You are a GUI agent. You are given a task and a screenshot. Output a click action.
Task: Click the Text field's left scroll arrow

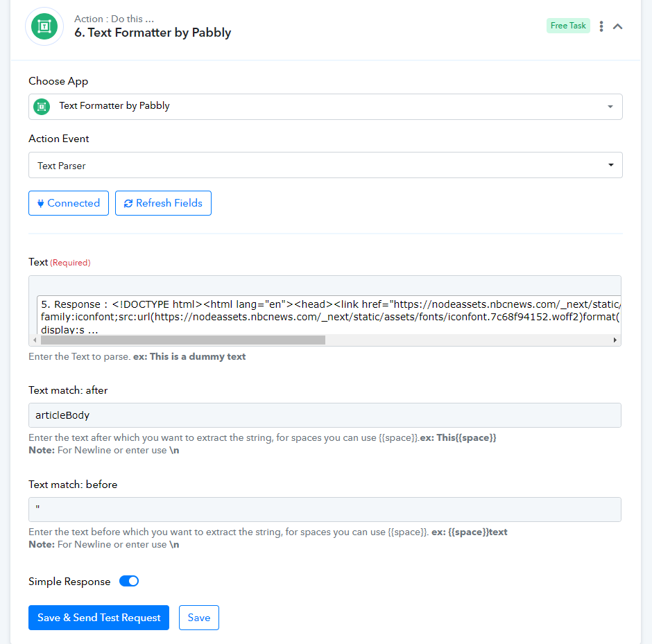click(x=35, y=340)
